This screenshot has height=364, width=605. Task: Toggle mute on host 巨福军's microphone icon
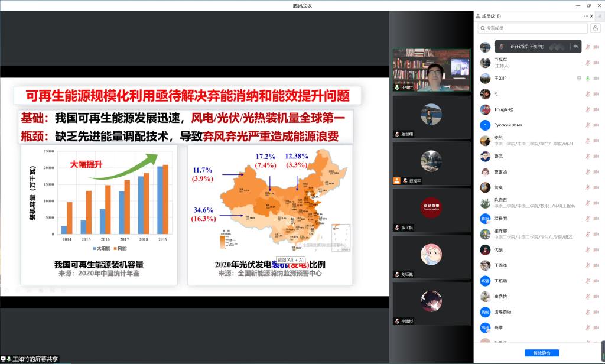tap(588, 62)
